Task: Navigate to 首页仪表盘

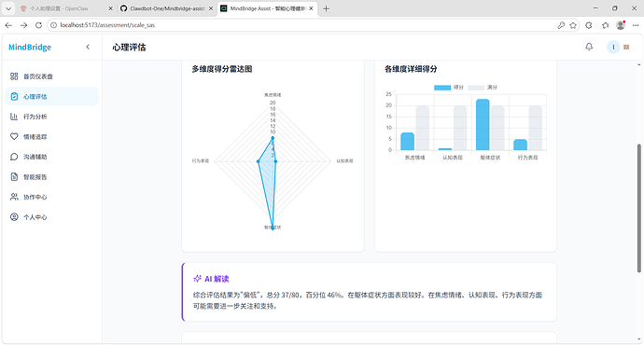Action: pyautogui.click(x=51, y=76)
